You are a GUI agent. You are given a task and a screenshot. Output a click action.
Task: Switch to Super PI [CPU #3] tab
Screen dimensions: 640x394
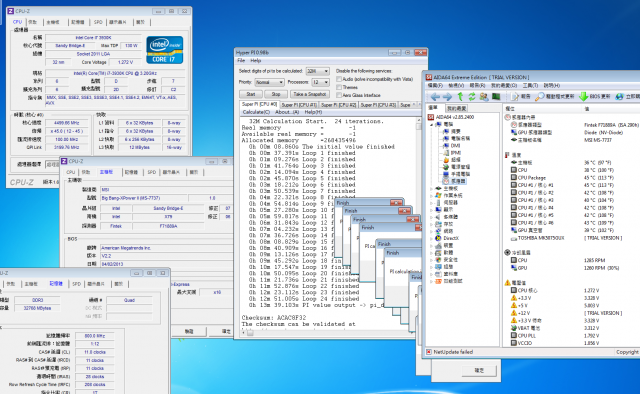coord(378,105)
